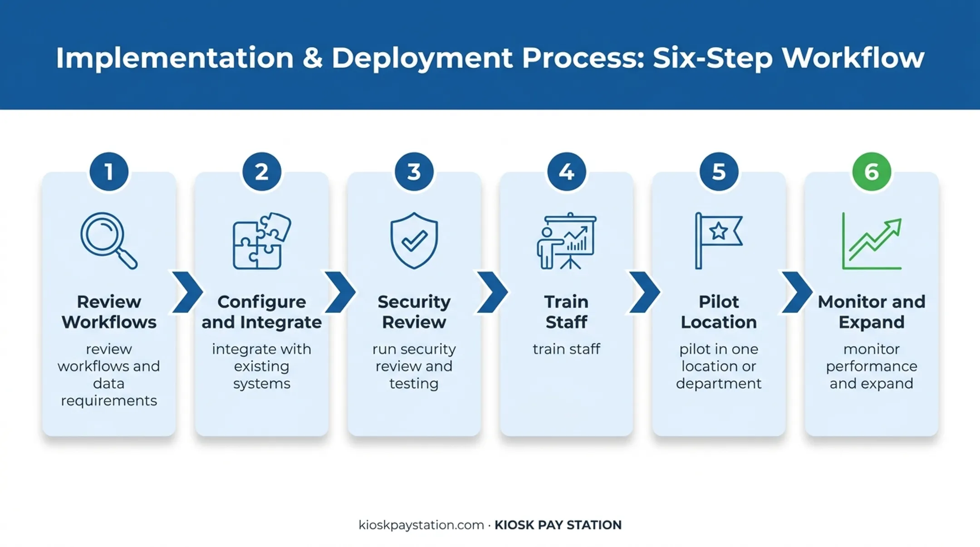Select the 'Configure and Integrate' heading
The width and height of the screenshot is (980, 547).
[x=262, y=312]
